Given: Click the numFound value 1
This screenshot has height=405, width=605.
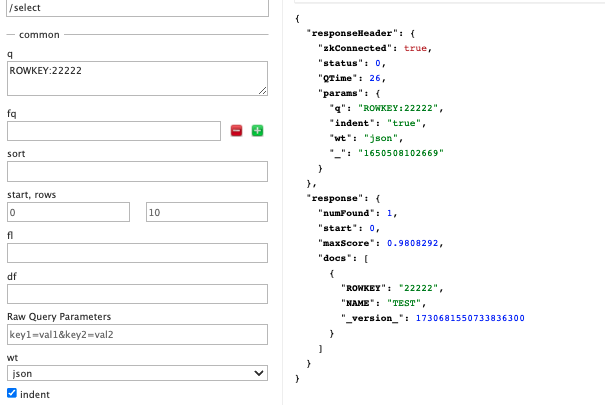Looking at the screenshot, I should pos(389,213).
